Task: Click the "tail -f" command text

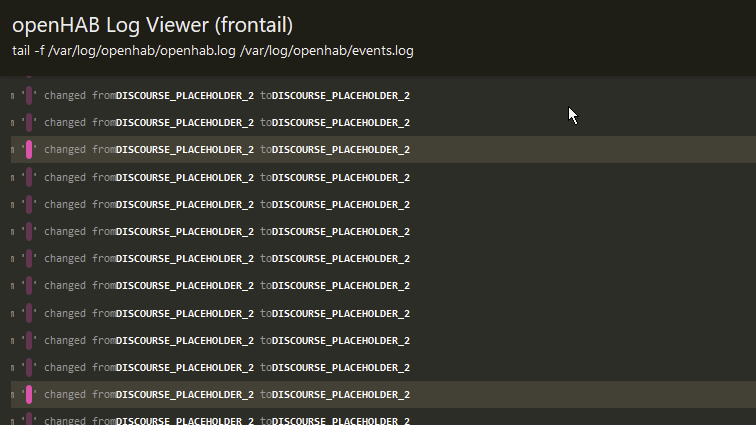Action: [x=27, y=50]
